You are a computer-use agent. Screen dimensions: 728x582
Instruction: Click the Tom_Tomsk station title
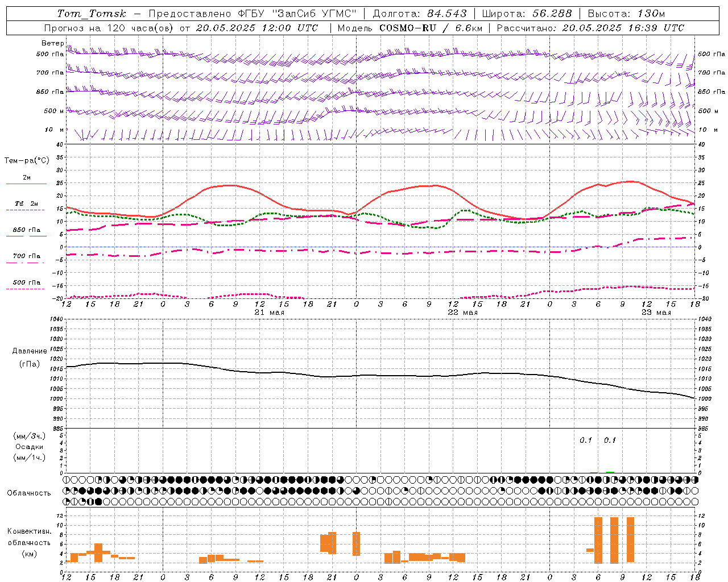coord(92,13)
